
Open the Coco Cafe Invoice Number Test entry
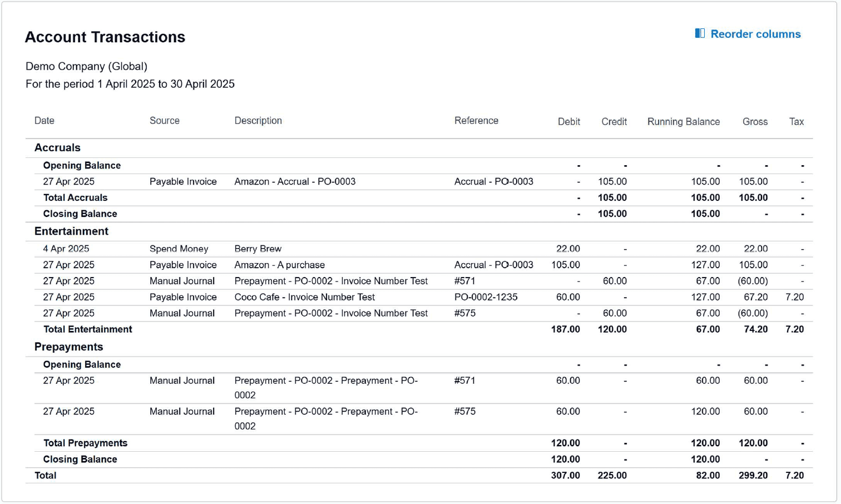305,297
